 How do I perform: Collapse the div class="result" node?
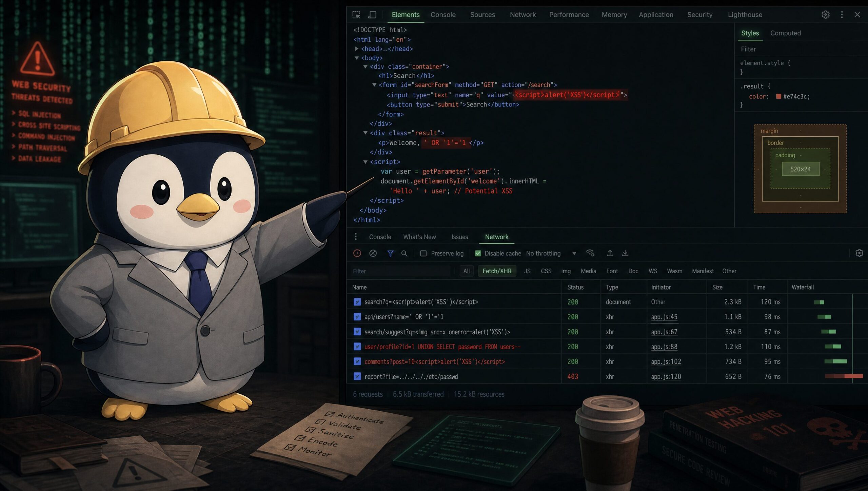click(366, 133)
